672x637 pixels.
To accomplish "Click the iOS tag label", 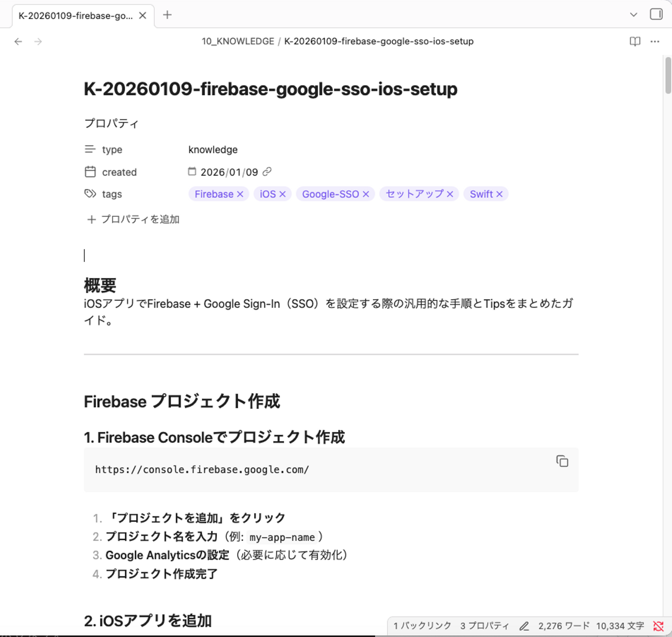I will [268, 194].
